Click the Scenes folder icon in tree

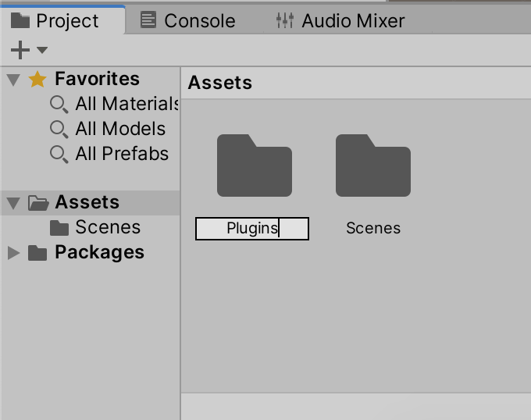point(59,228)
